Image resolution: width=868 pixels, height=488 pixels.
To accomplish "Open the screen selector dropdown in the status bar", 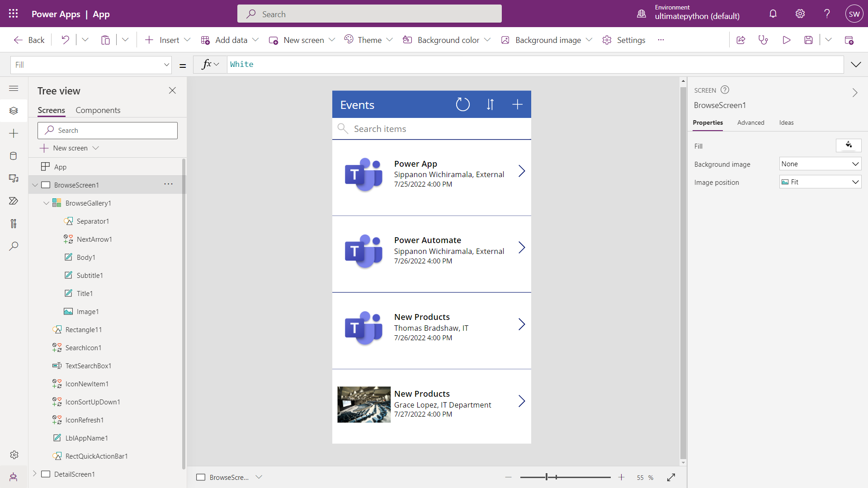I will point(259,477).
